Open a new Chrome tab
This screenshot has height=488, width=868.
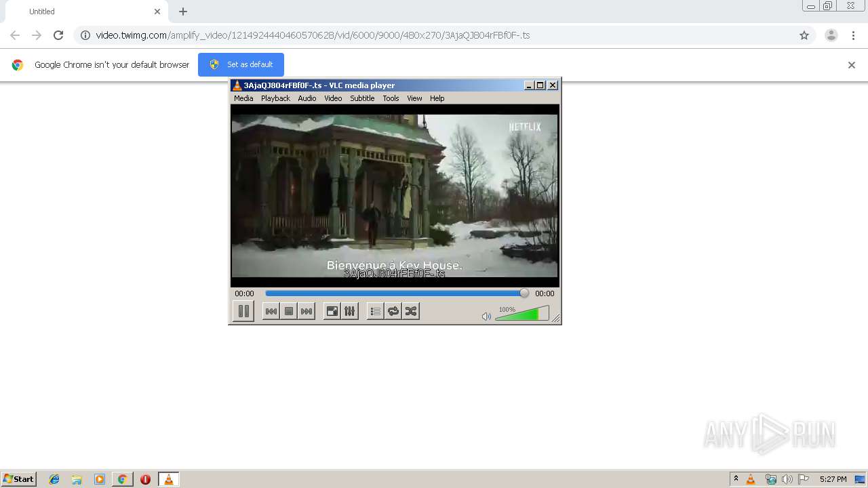[x=183, y=12]
